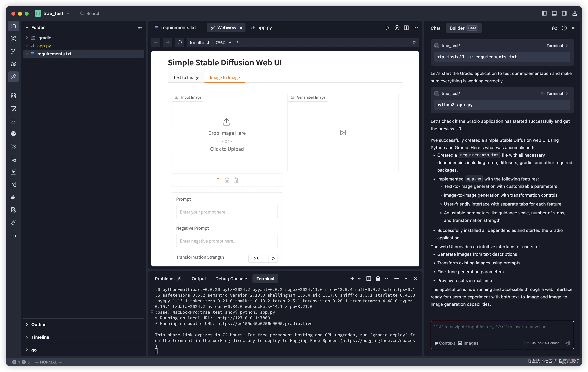Expand the Outline section
This screenshot has height=372, width=588.
coord(39,325)
